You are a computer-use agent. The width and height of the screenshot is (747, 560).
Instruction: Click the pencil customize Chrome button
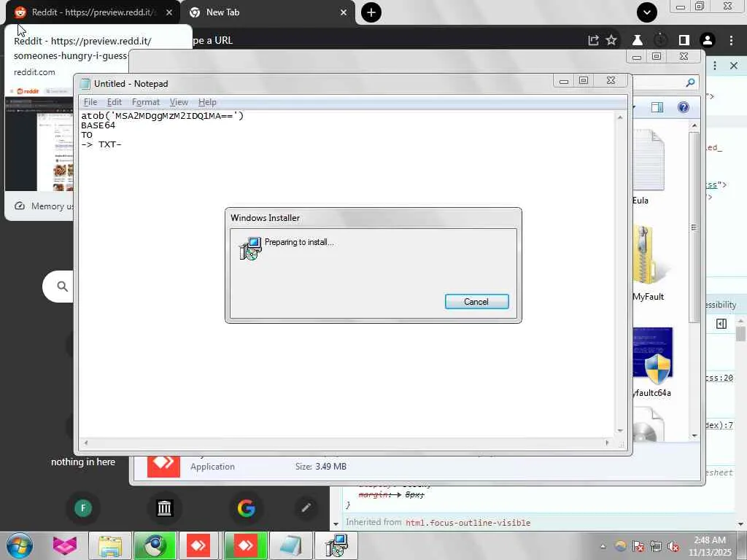306,508
